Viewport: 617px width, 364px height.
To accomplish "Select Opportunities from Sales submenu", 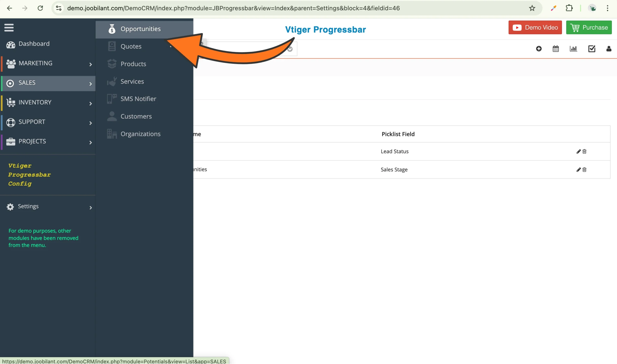I will [x=140, y=29].
